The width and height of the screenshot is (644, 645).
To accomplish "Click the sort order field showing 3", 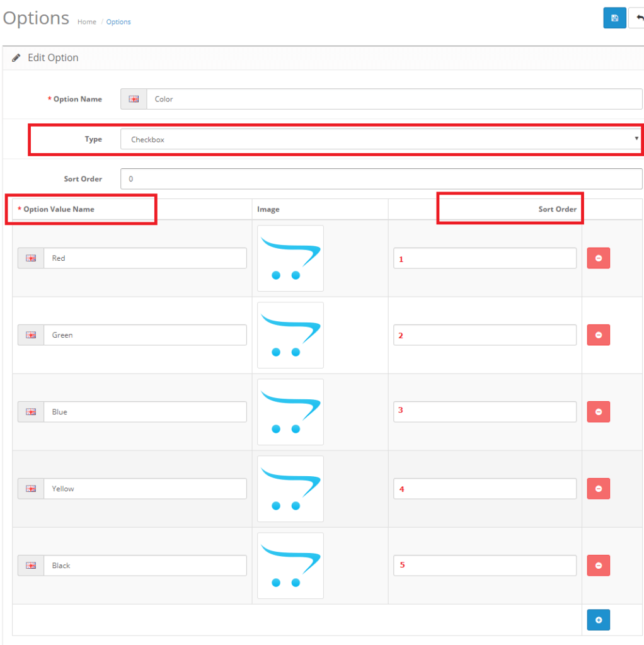I will point(485,411).
